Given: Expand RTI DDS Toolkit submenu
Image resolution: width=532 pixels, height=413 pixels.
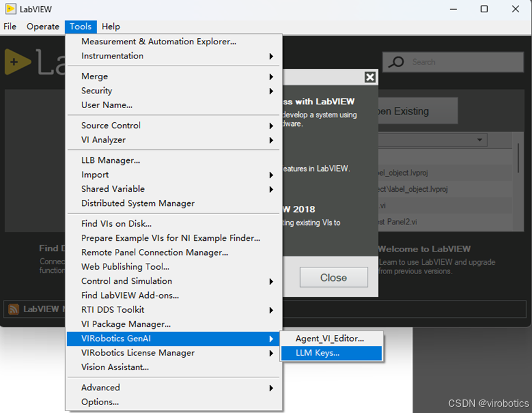Looking at the screenshot, I should (x=173, y=310).
